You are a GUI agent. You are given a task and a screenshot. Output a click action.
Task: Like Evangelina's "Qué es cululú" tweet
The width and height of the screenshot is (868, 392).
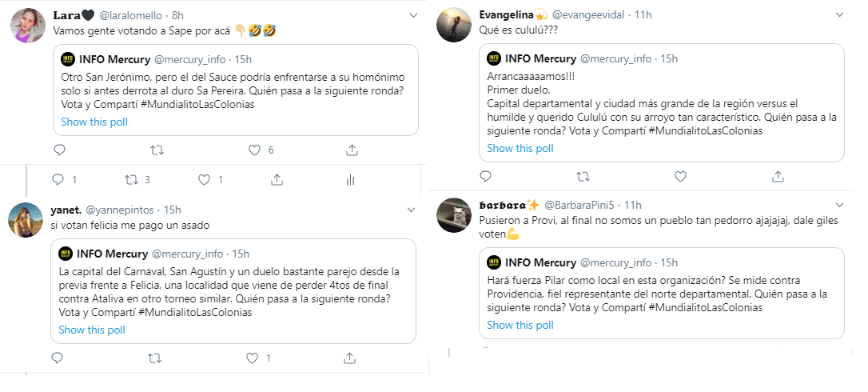(680, 176)
